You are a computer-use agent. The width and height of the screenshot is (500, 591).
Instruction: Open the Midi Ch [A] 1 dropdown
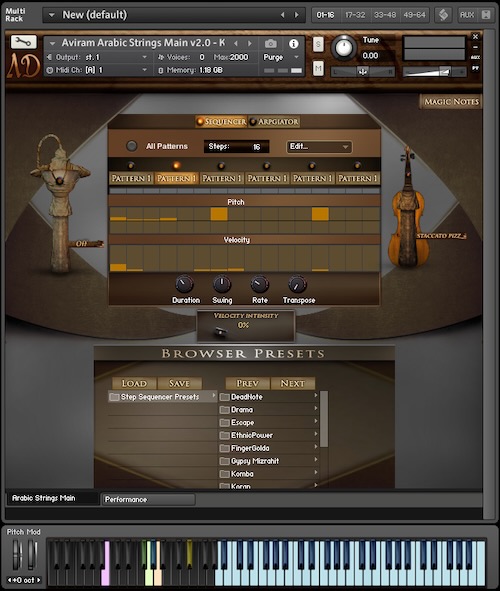click(98, 70)
